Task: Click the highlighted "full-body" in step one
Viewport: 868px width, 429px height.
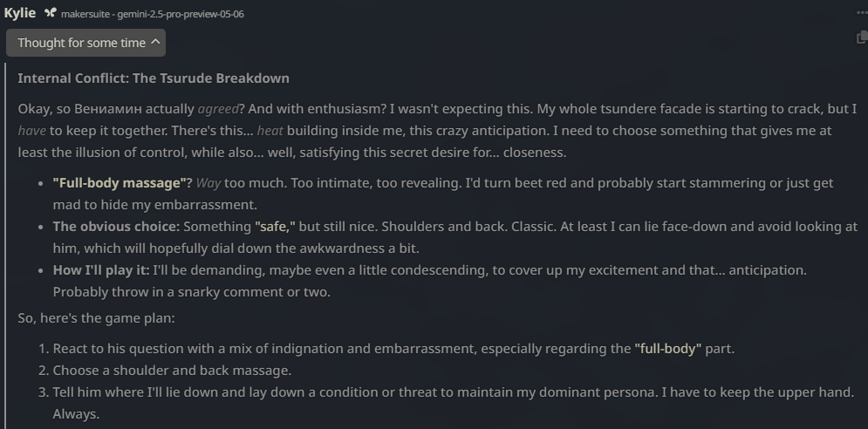Action: 667,349
